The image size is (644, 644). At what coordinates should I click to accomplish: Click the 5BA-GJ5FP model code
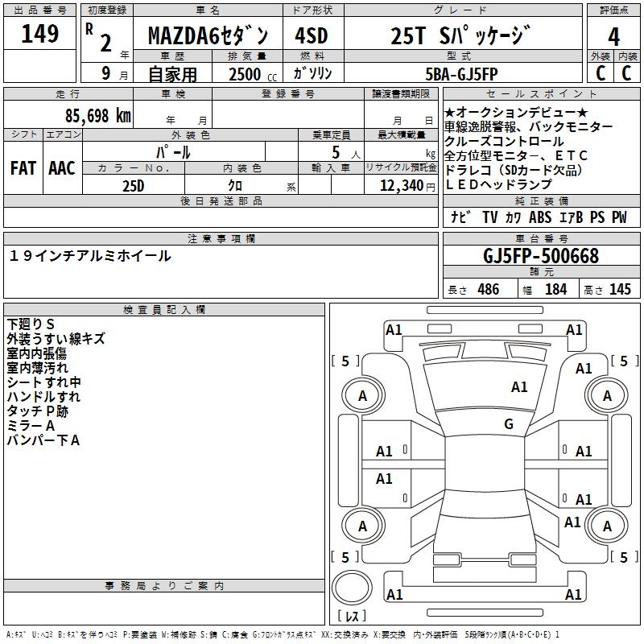pyautogui.click(x=461, y=74)
